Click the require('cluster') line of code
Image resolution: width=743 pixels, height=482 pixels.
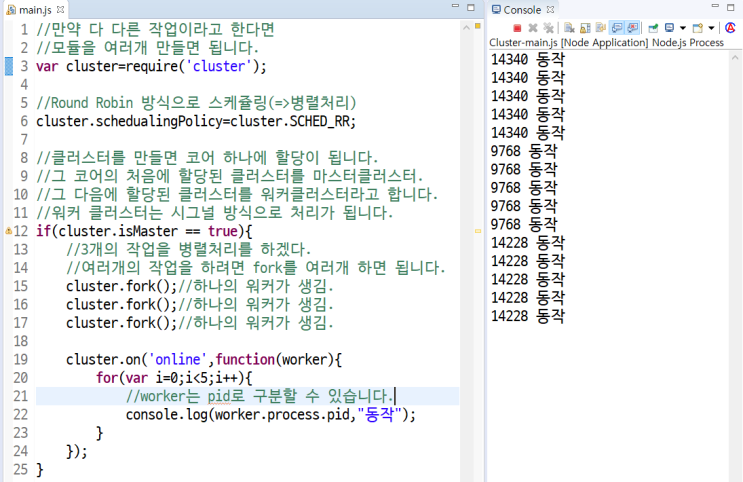click(x=151, y=66)
